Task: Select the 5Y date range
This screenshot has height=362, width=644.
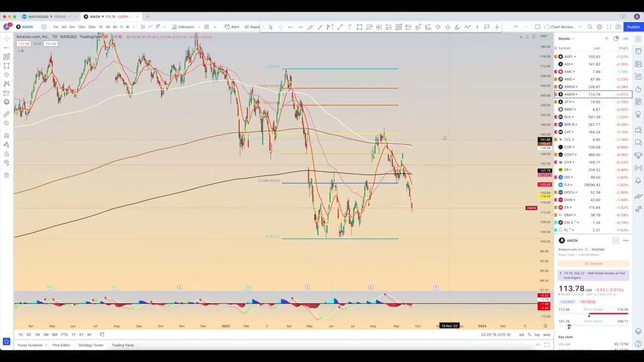Action: point(82,334)
